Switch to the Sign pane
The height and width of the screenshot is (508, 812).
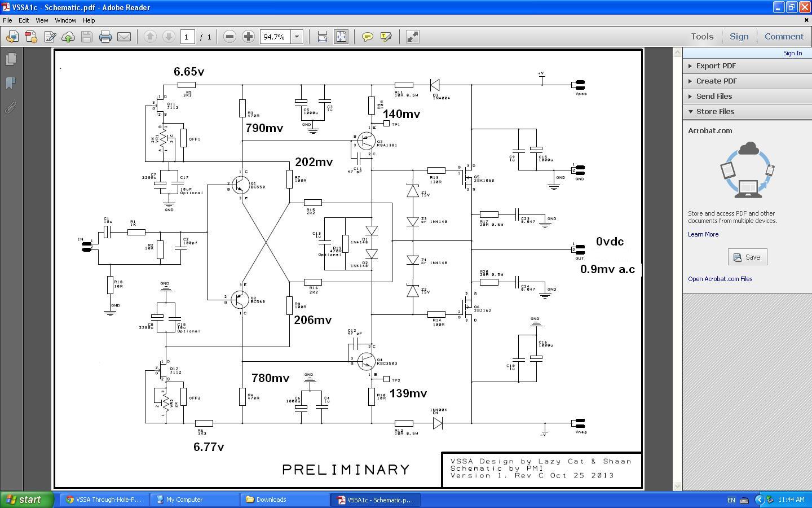[x=739, y=36]
